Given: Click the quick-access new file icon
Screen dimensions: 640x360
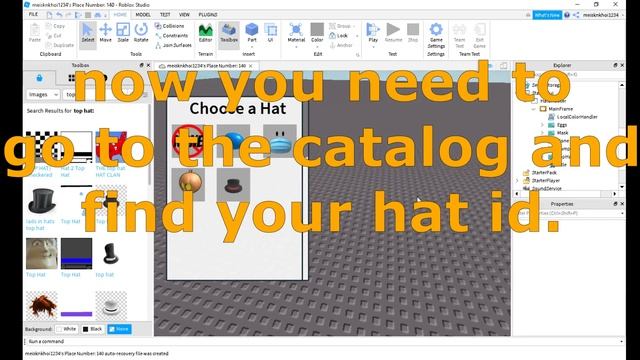Looking at the screenshot, I should coord(49,15).
